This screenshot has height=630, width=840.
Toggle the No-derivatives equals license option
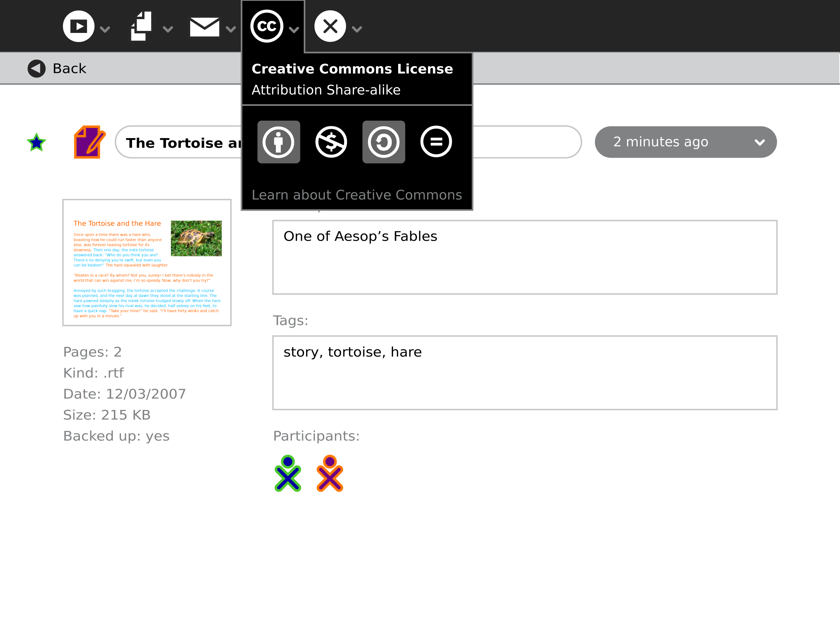(436, 142)
